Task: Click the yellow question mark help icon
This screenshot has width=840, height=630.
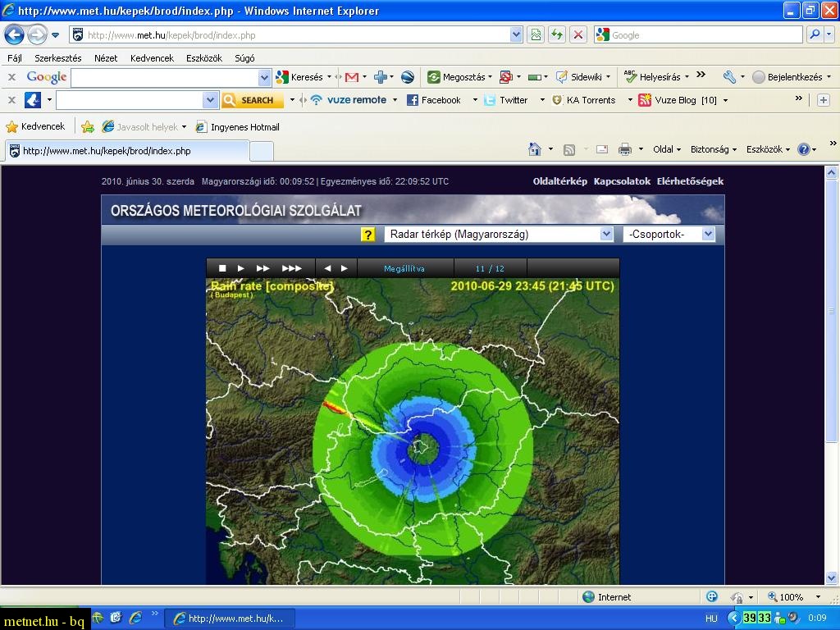Action: click(x=368, y=235)
